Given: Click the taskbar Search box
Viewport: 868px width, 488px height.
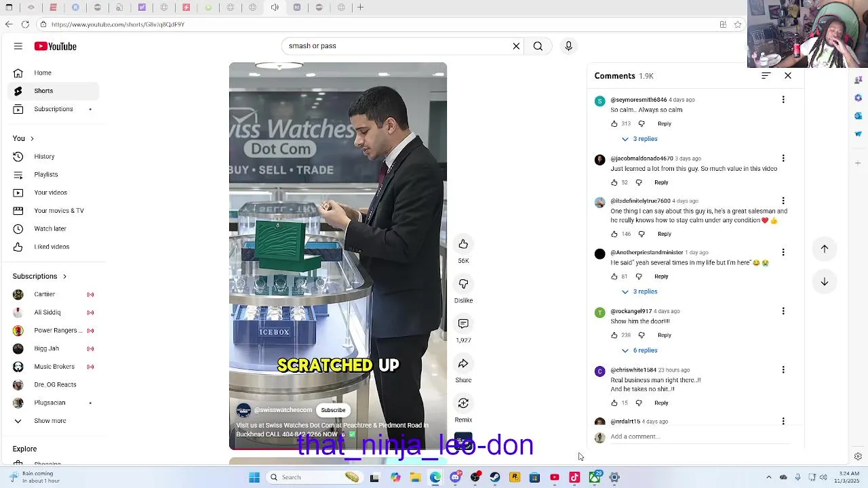Looking at the screenshot, I should (315, 477).
